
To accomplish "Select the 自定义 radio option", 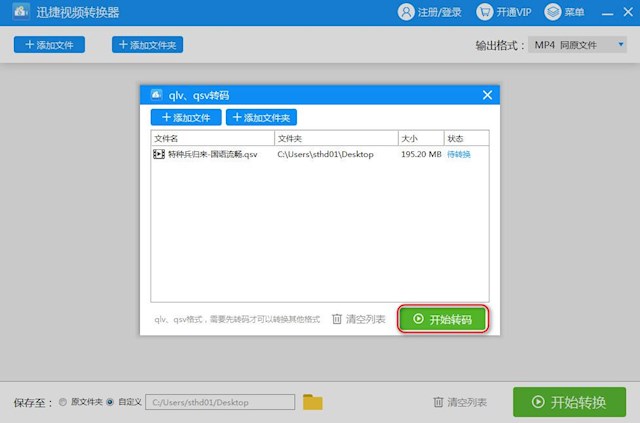I will tap(110, 402).
